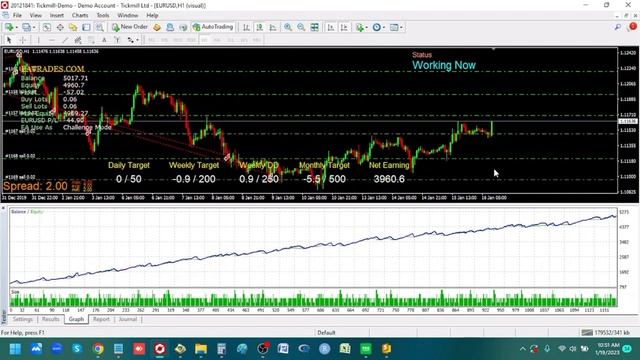The width and height of the screenshot is (640, 360).
Task: Open the File menu
Action: [x=17, y=15]
